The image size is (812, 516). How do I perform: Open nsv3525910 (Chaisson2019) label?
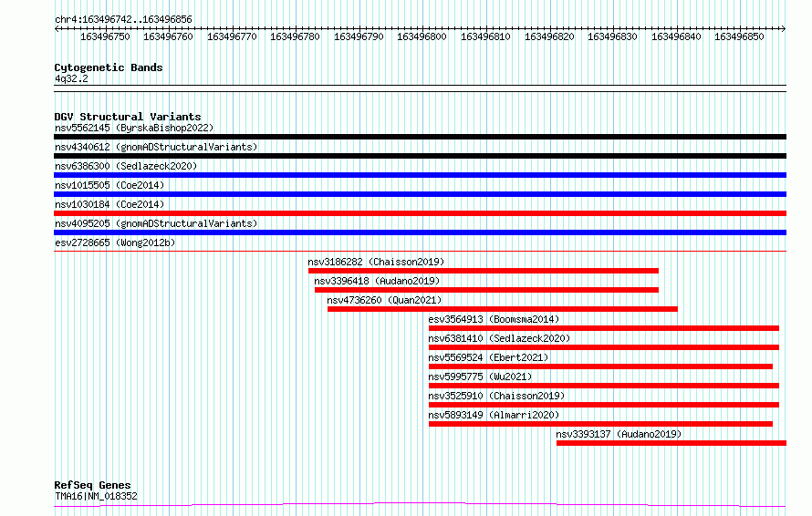coord(496,396)
